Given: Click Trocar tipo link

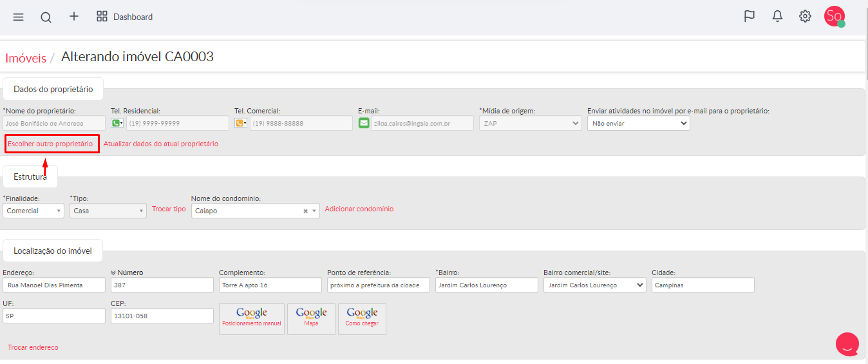Looking at the screenshot, I should click(169, 209).
